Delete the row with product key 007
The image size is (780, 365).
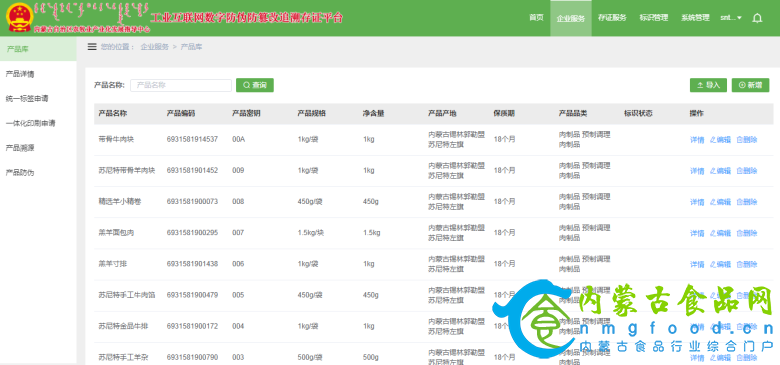click(x=747, y=233)
